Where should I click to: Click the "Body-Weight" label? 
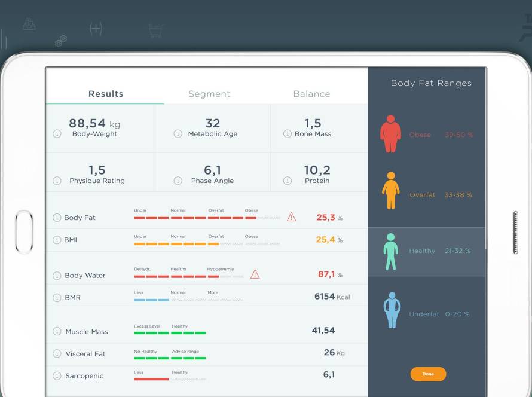[x=94, y=134]
